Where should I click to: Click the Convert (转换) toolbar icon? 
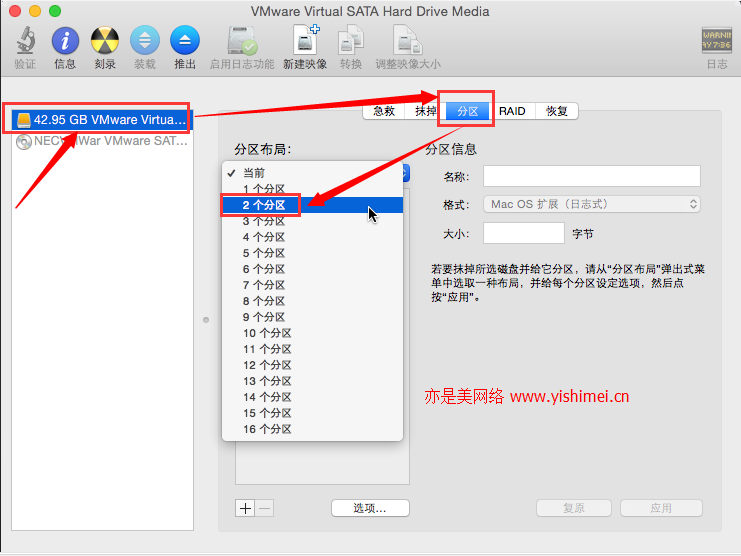351,40
